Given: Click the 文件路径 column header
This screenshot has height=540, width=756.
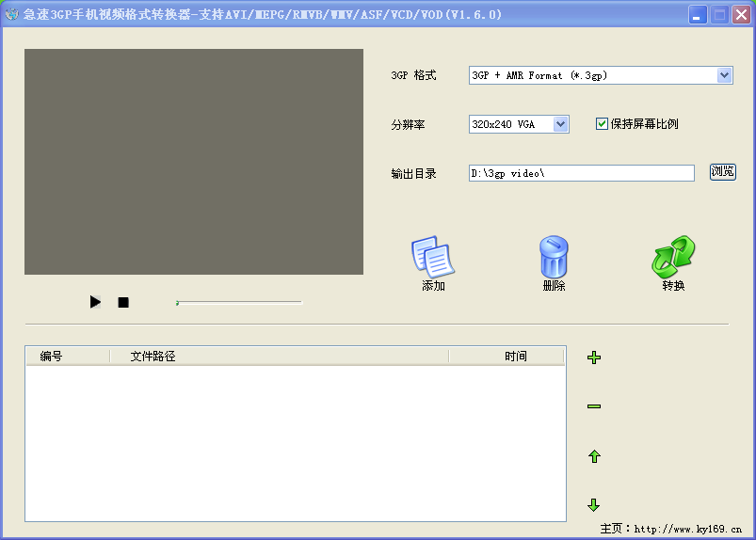Looking at the screenshot, I should (x=280, y=356).
